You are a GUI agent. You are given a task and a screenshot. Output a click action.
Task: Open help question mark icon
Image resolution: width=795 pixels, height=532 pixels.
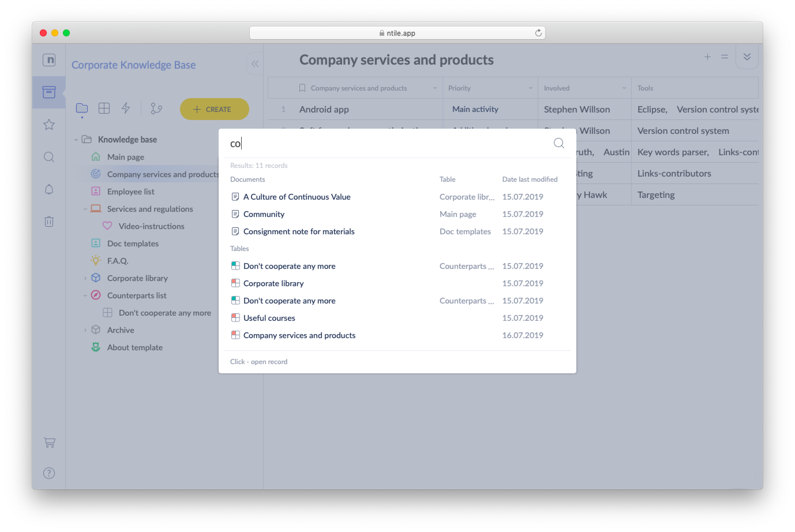[49, 473]
